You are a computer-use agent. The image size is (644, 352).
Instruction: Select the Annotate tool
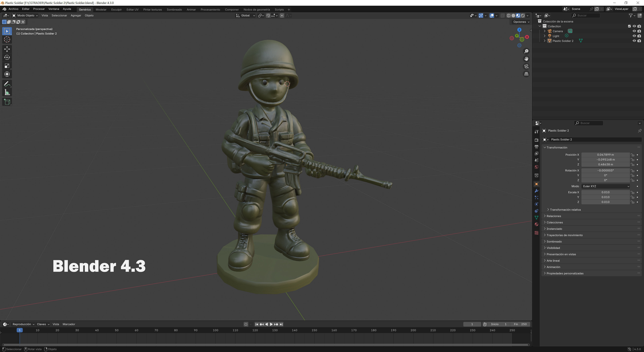[7, 84]
